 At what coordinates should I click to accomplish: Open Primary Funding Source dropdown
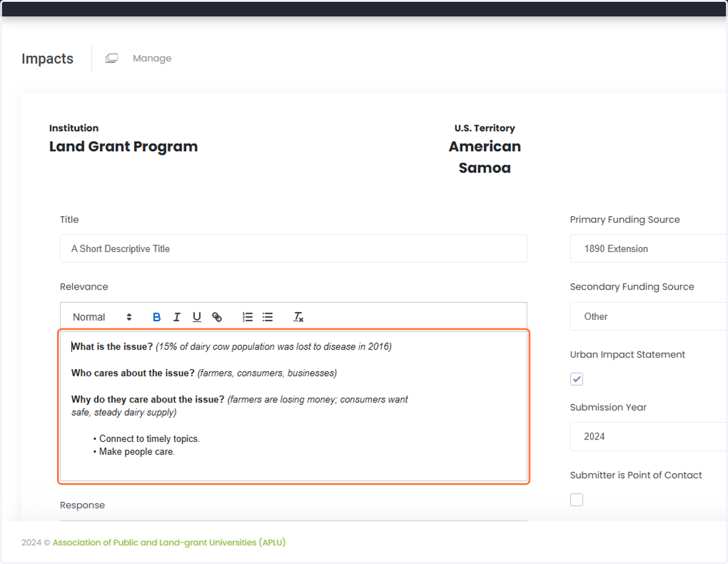coord(649,248)
